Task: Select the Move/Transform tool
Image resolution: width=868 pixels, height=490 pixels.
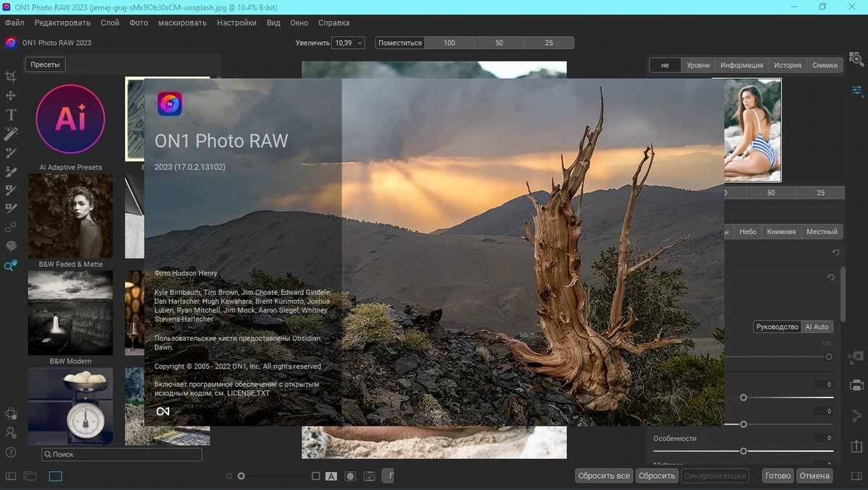Action: [11, 95]
